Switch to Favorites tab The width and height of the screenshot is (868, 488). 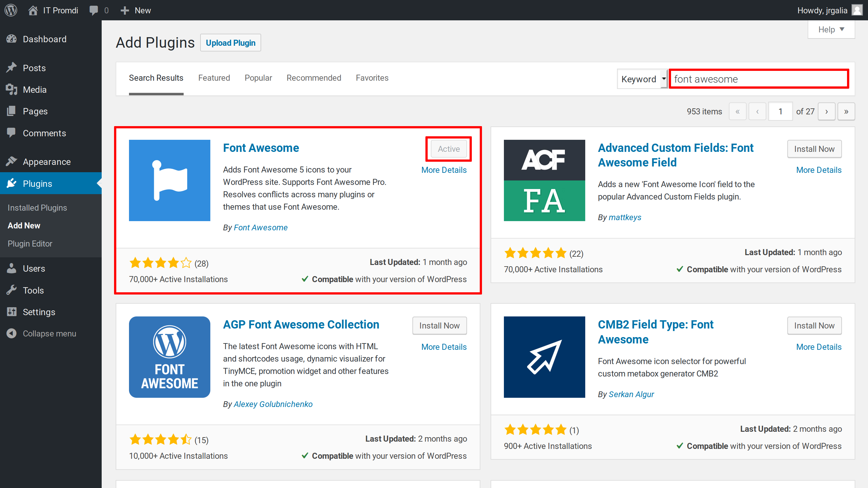(x=372, y=78)
